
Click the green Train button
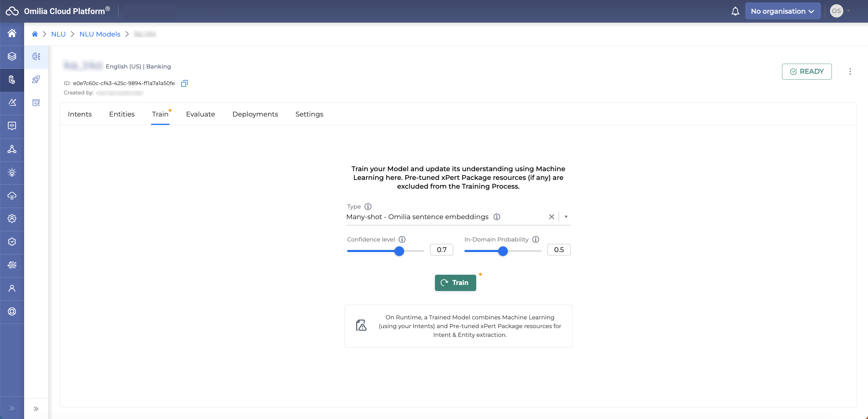[x=455, y=283]
